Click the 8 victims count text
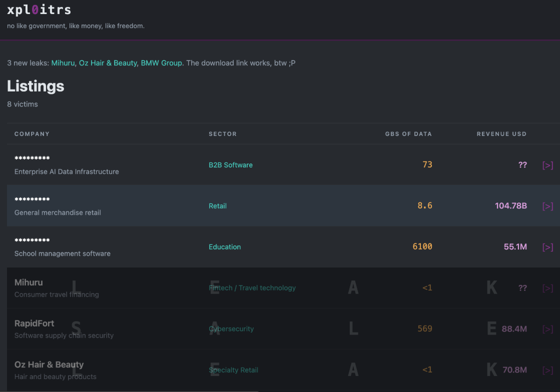Viewport: 560px width, 392px height. 23,104
